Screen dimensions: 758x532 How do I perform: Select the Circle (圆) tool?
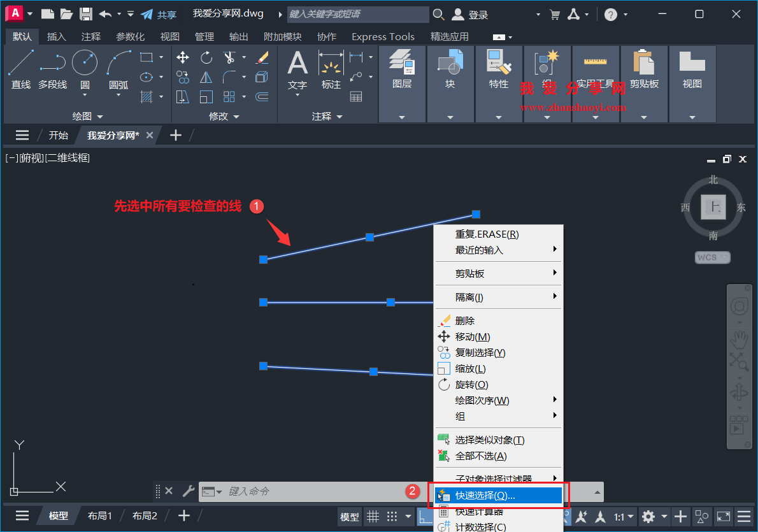(x=85, y=69)
